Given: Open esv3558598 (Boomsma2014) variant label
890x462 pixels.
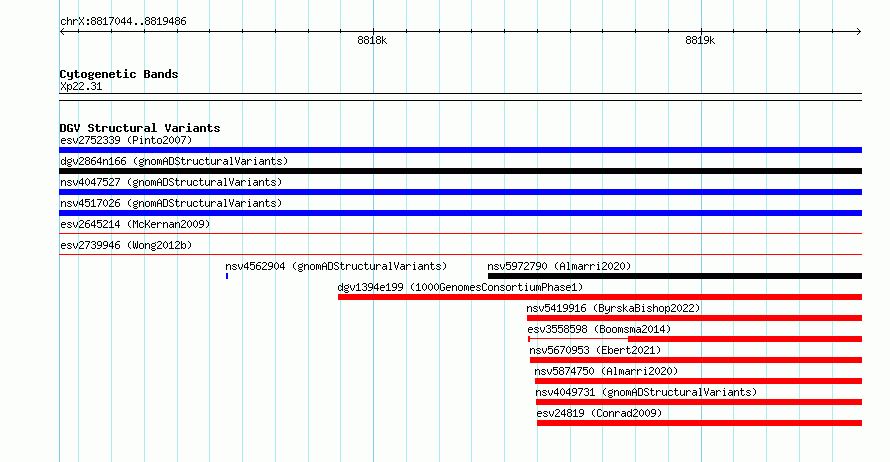Looking at the screenshot, I should click(599, 329).
